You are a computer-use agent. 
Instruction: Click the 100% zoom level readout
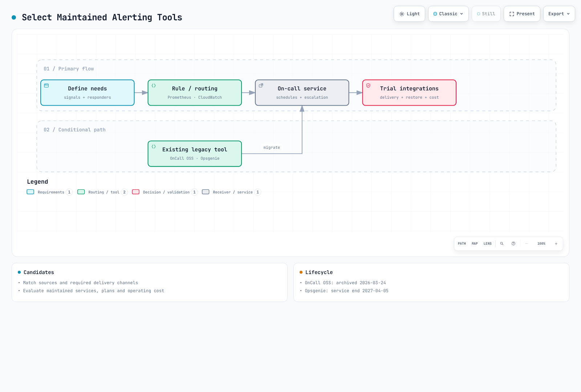click(x=541, y=244)
